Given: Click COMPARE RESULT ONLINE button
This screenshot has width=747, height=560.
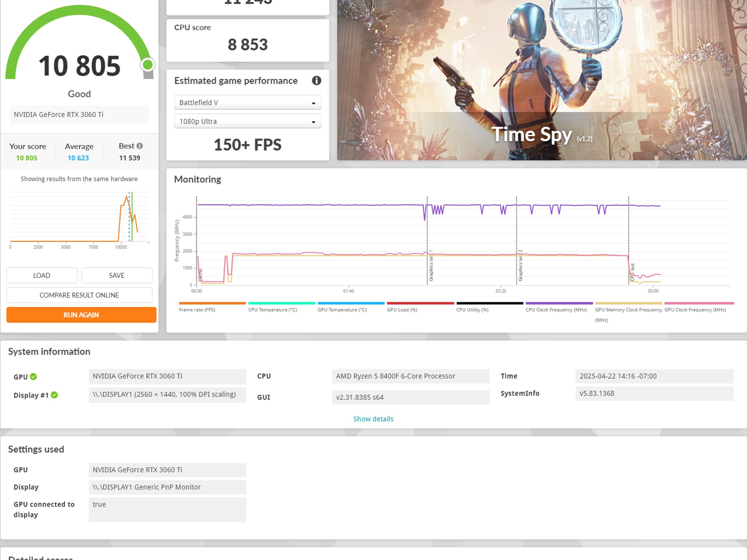Looking at the screenshot, I should 80,295.
